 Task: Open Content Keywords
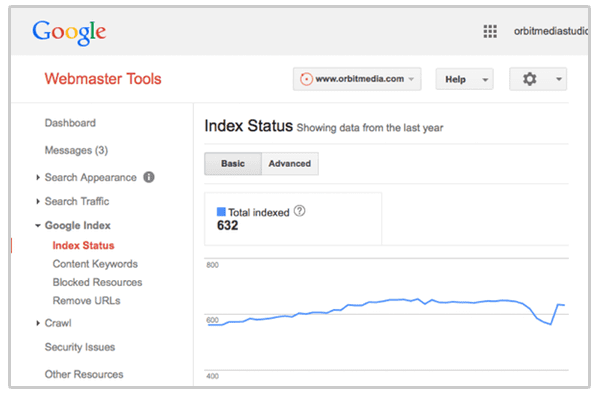(95, 264)
